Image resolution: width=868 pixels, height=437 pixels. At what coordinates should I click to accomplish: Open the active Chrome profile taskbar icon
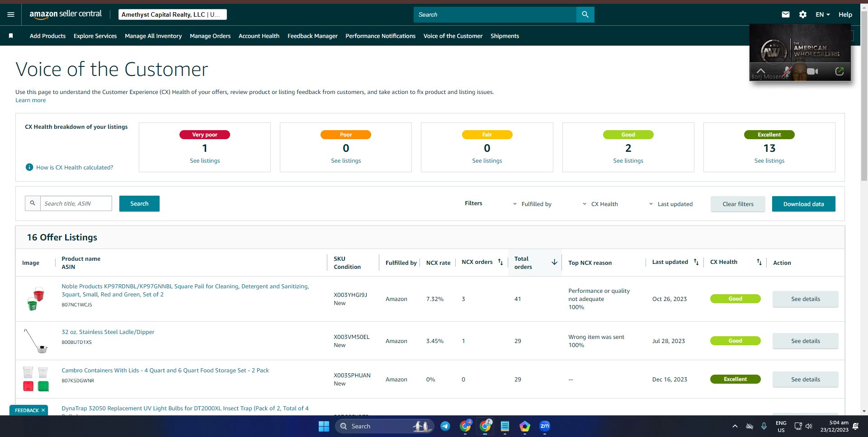click(486, 426)
